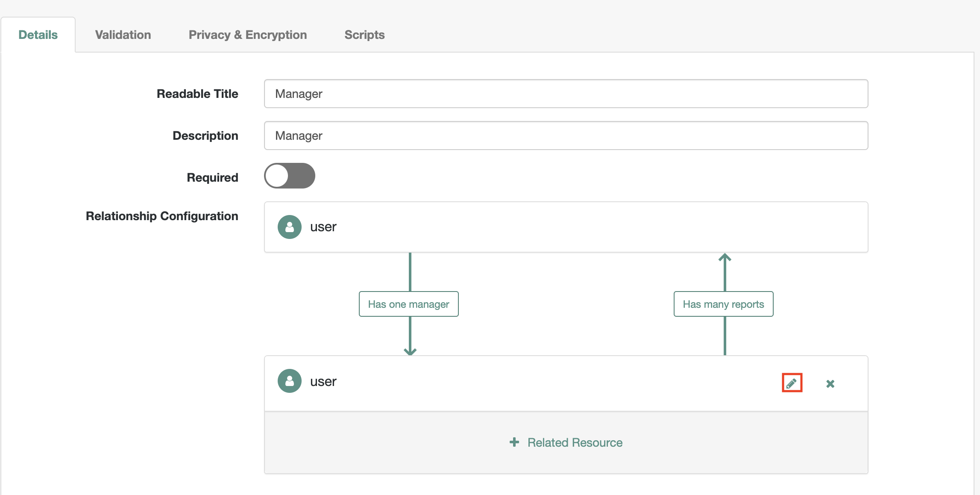
Task: Open the Privacy & Encryption tab
Action: [248, 35]
